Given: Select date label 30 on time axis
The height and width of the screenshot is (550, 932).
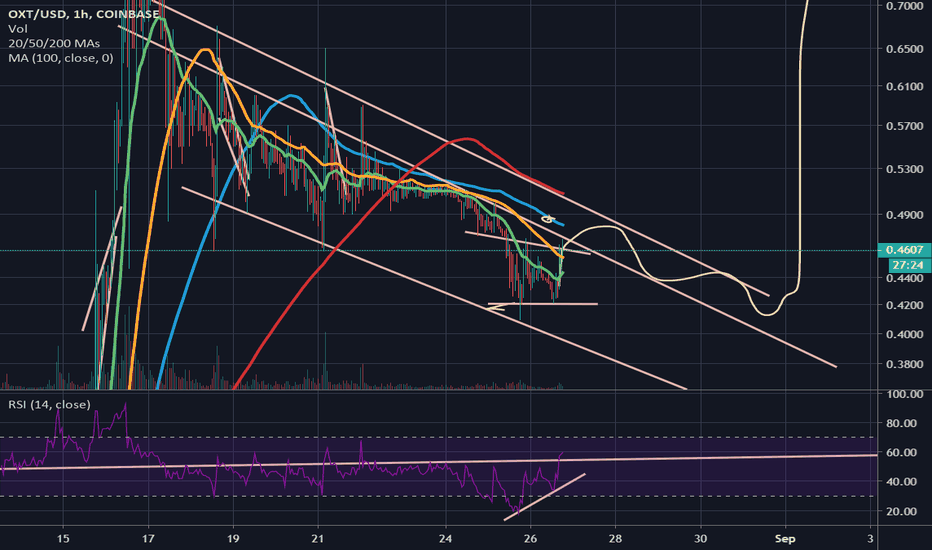Looking at the screenshot, I should click(701, 539).
